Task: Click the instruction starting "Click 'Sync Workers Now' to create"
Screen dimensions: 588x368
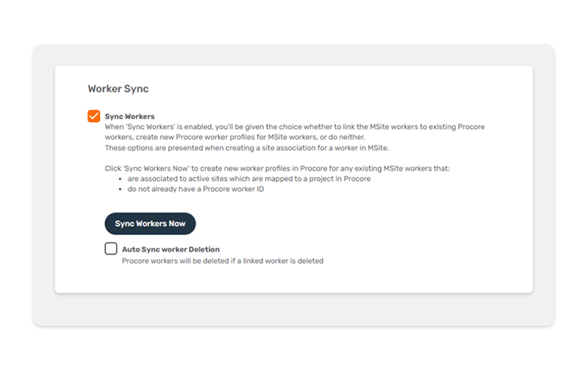Action: click(278, 169)
